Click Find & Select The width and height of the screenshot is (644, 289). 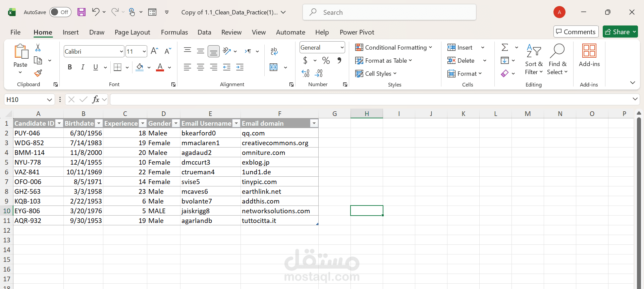557,60
